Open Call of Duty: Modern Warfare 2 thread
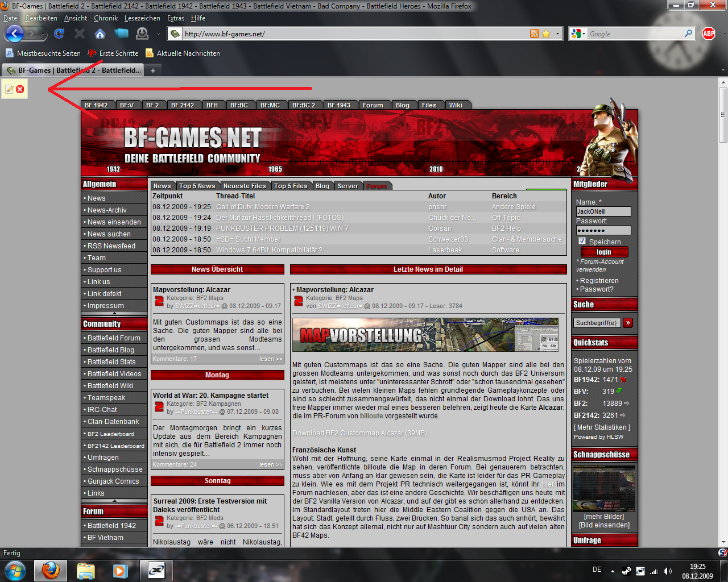The width and height of the screenshot is (728, 582). [x=263, y=207]
